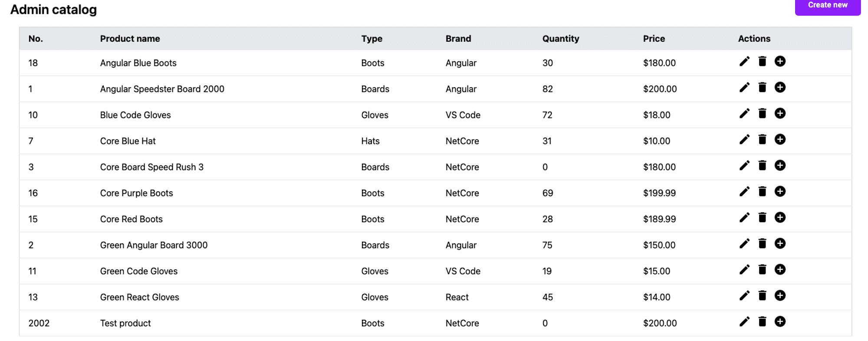Screen dimensions: 868x341
Task: Delete Green Angular Board 3000
Action: click(762, 244)
